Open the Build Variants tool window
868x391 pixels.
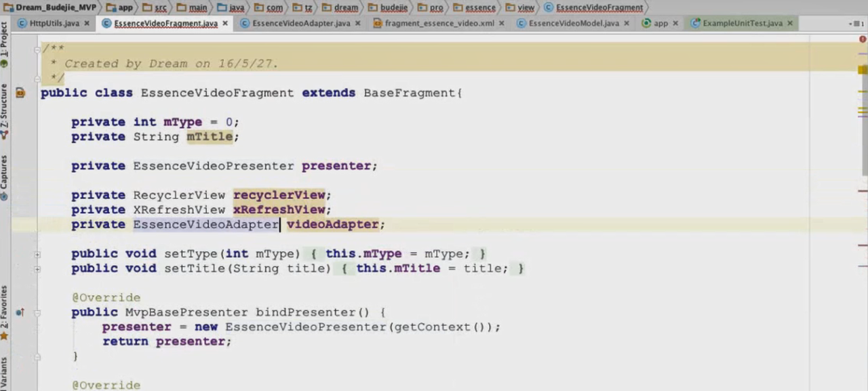pos(5,374)
